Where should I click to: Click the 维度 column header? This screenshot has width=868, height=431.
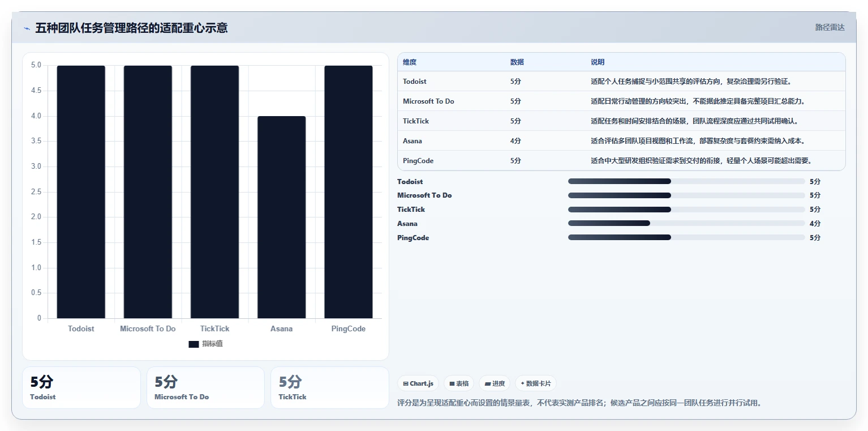point(410,62)
